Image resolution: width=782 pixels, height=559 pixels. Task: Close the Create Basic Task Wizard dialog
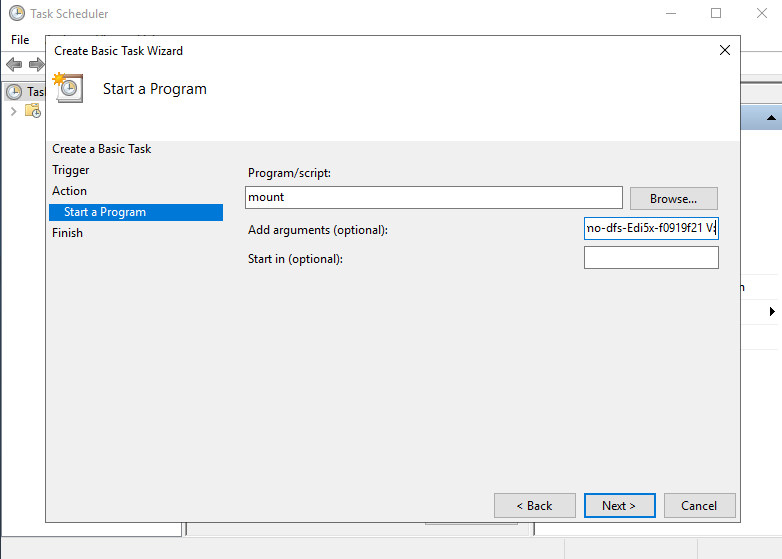click(725, 50)
